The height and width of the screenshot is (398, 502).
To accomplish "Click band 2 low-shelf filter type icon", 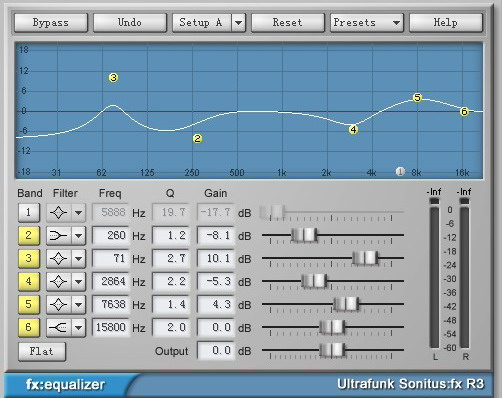I will click(59, 236).
